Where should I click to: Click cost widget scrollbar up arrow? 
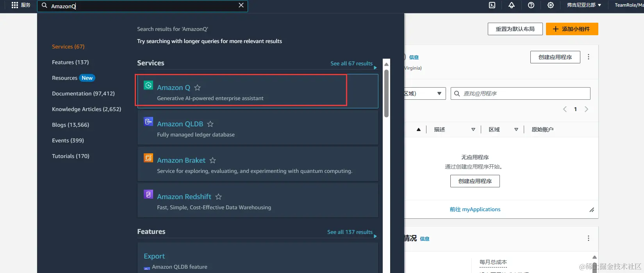click(x=595, y=257)
